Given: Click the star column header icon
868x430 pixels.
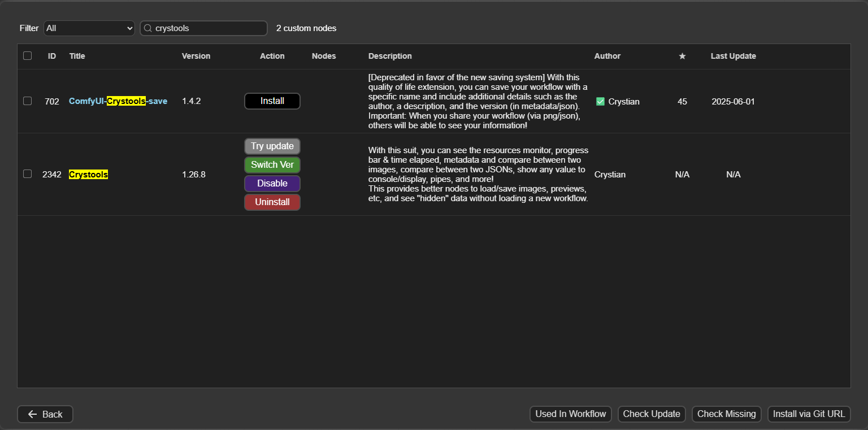Looking at the screenshot, I should coord(682,56).
